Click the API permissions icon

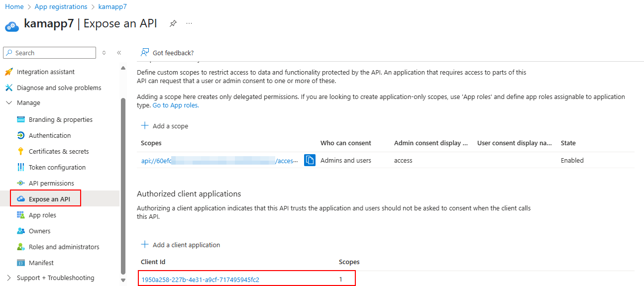tap(21, 183)
